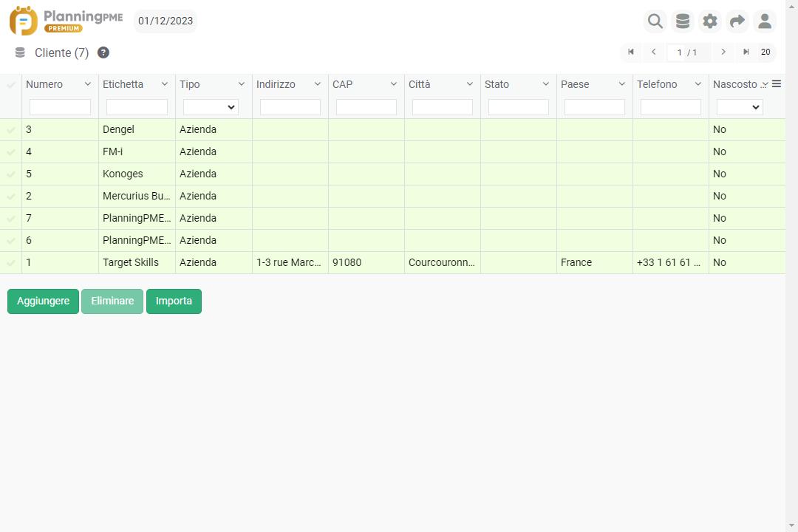Viewport: 798px width, 532px height.
Task: Open Stato column chevron
Action: (545, 84)
